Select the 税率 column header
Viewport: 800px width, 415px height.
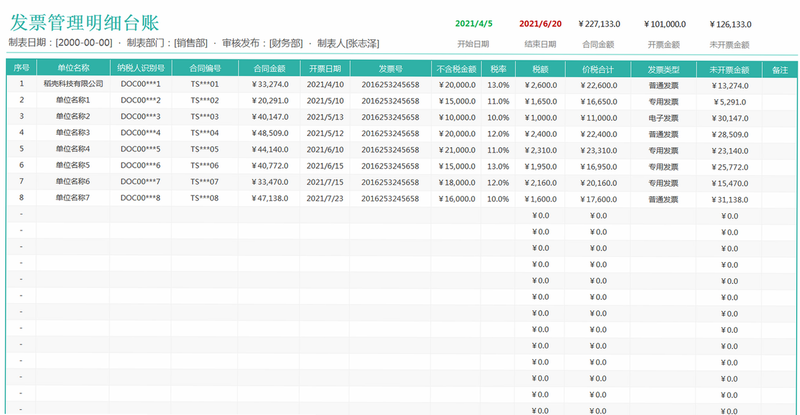(x=498, y=69)
